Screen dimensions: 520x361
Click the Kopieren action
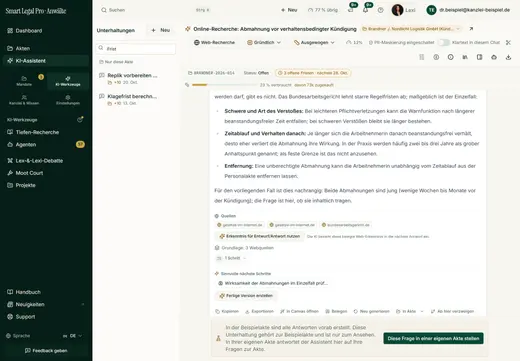point(227,311)
